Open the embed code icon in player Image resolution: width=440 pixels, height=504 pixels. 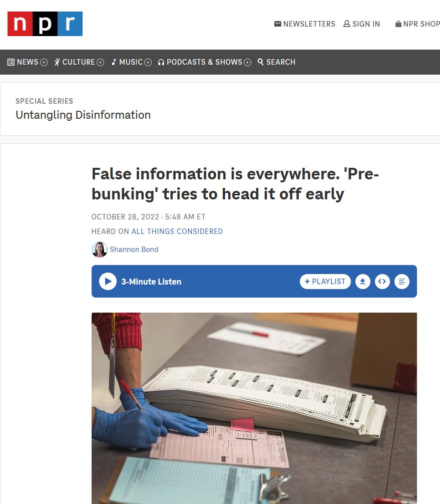point(382,282)
